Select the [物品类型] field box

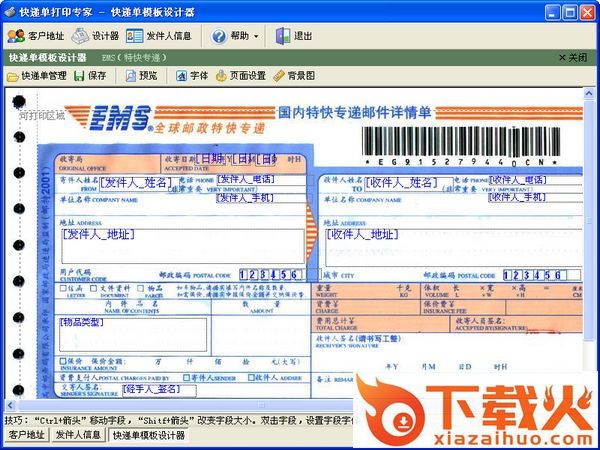[x=133, y=334]
